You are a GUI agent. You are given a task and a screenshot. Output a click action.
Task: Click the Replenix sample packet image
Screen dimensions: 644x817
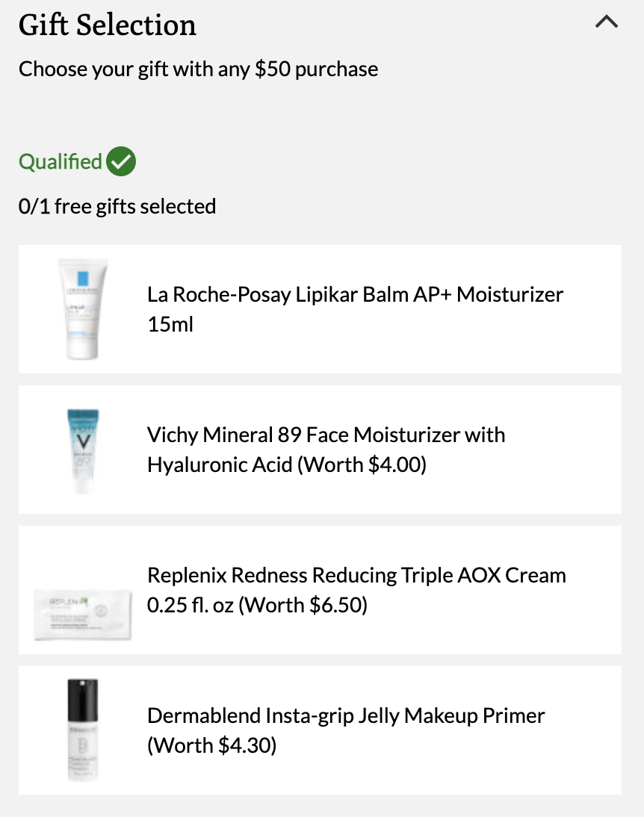coord(82,615)
